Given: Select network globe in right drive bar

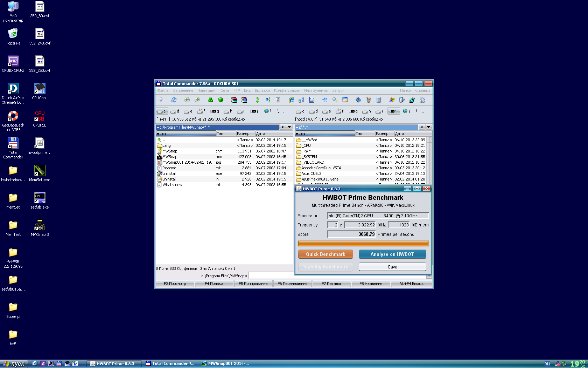Looking at the screenshot, I should pos(406,111).
